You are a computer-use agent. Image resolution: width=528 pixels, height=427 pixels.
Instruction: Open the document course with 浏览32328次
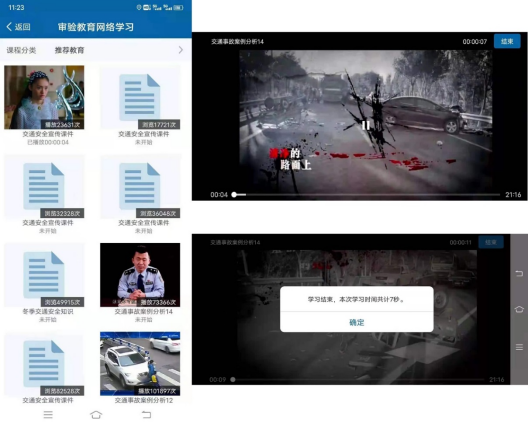coord(44,186)
